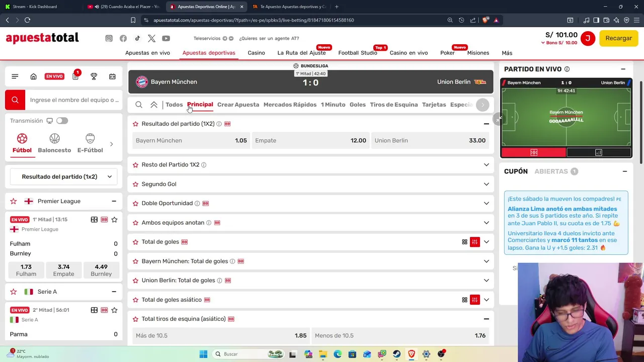Select the Baloncesto sport

[54, 143]
